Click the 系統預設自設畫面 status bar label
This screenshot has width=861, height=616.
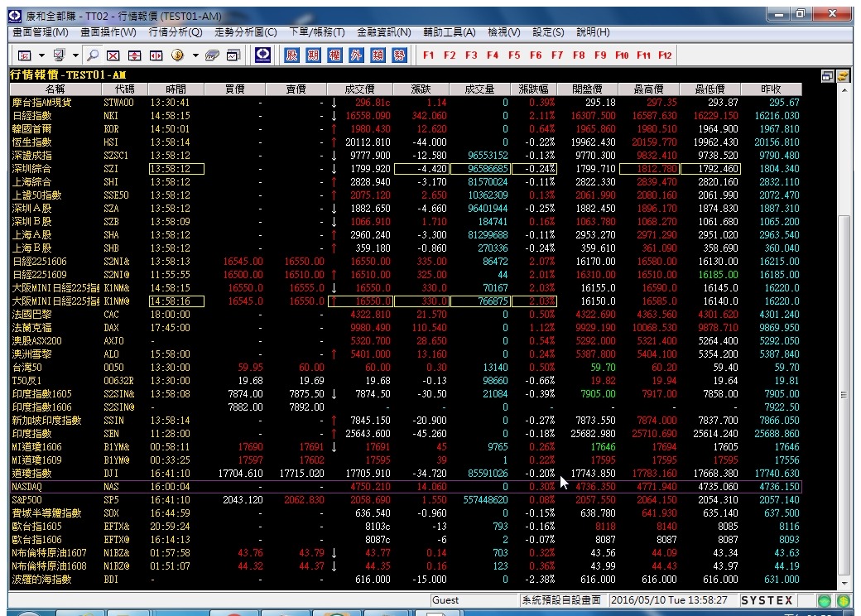[x=562, y=600]
